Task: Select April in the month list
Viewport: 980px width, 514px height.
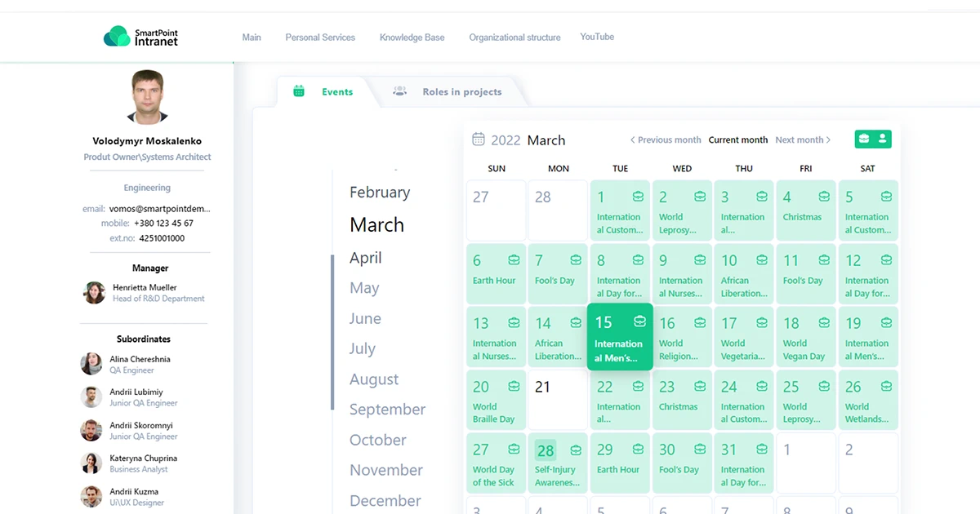Action: click(x=366, y=258)
